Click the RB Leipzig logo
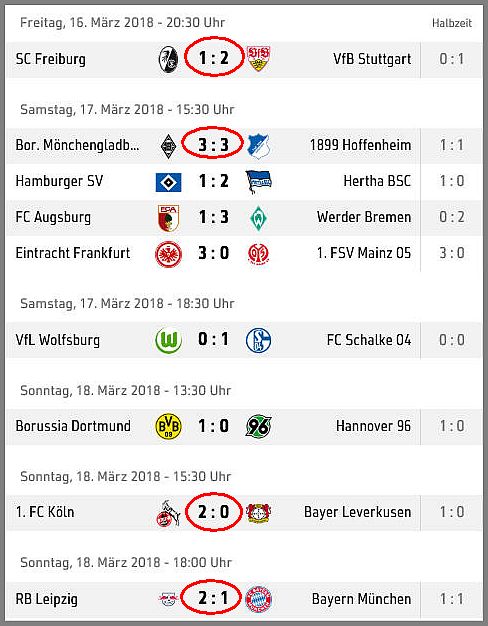The height and width of the screenshot is (626, 488). click(169, 599)
